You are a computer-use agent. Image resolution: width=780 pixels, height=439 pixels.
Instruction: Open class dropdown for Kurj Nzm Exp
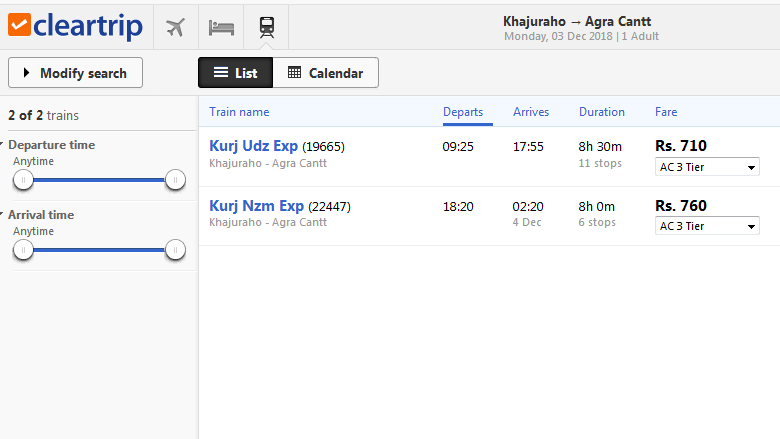coord(707,226)
